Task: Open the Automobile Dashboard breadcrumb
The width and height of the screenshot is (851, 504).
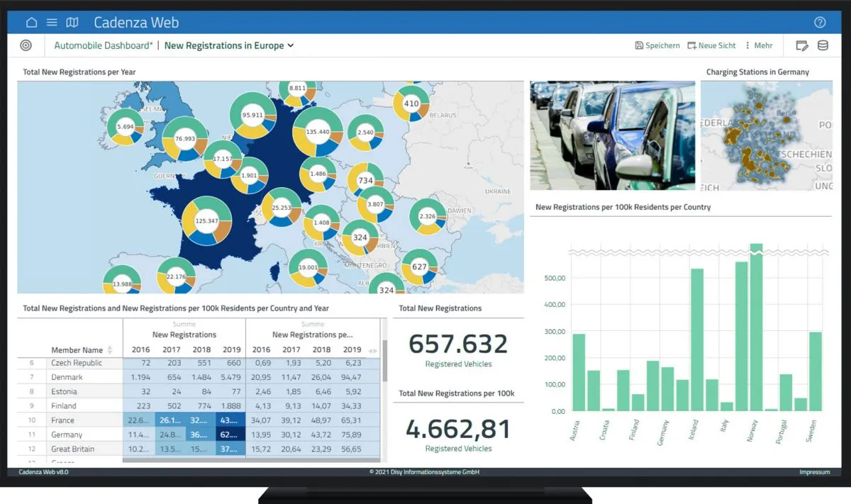Action: pos(104,45)
